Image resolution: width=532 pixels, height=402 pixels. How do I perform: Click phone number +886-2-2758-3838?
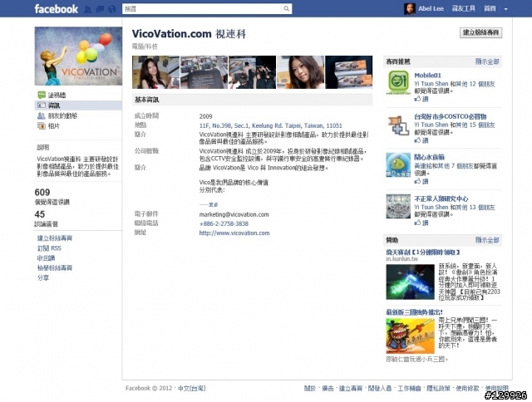click(x=224, y=223)
